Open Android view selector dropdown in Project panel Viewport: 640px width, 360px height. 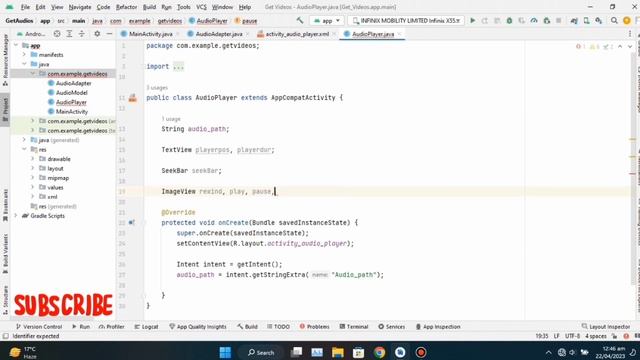30,34
